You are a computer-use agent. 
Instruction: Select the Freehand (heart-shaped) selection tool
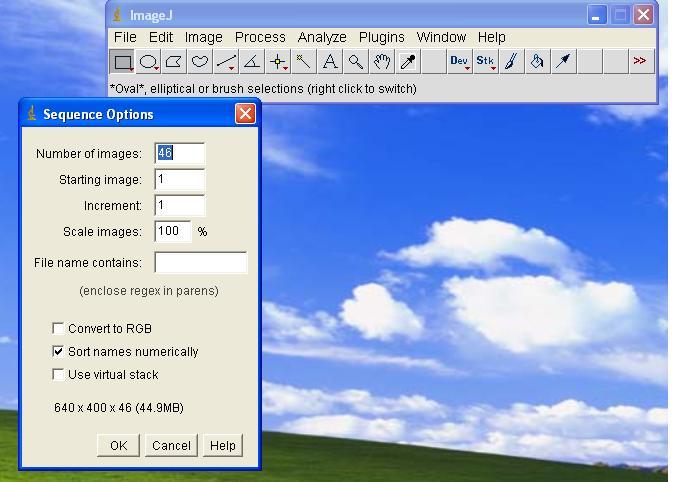200,62
